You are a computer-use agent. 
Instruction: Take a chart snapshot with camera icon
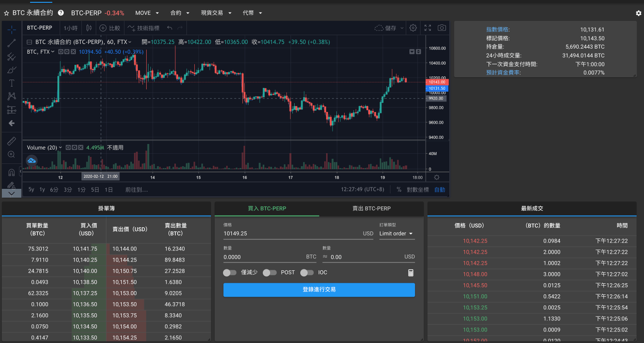[x=442, y=28]
